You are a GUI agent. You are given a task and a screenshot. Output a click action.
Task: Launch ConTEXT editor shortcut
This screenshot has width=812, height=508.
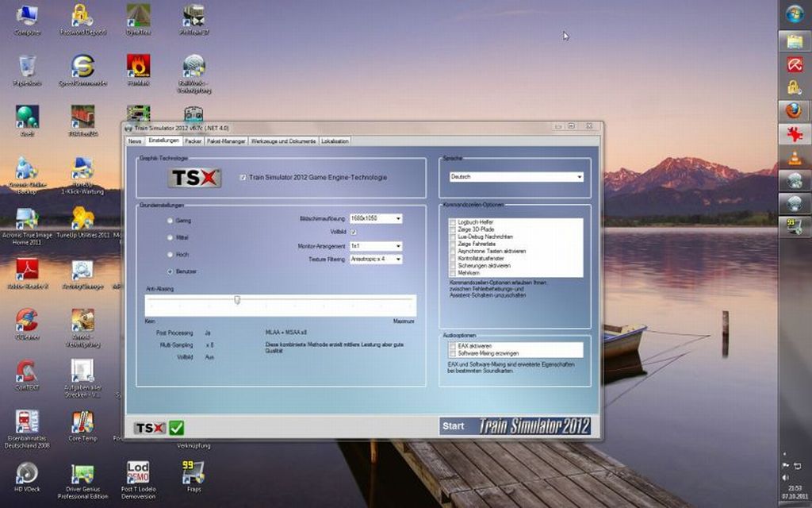pos(27,375)
